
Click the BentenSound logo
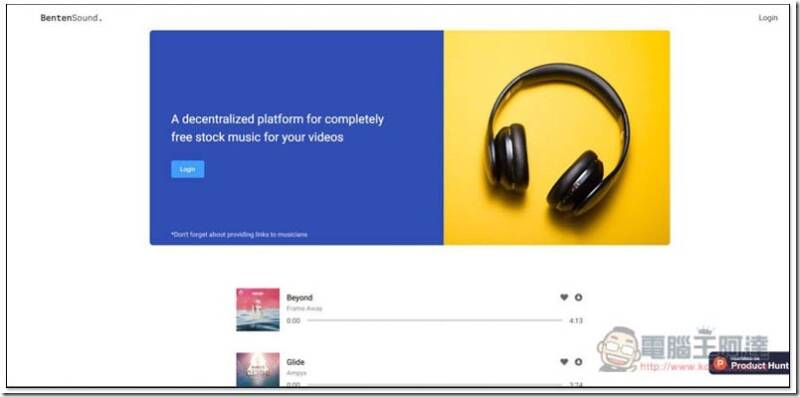click(x=71, y=18)
